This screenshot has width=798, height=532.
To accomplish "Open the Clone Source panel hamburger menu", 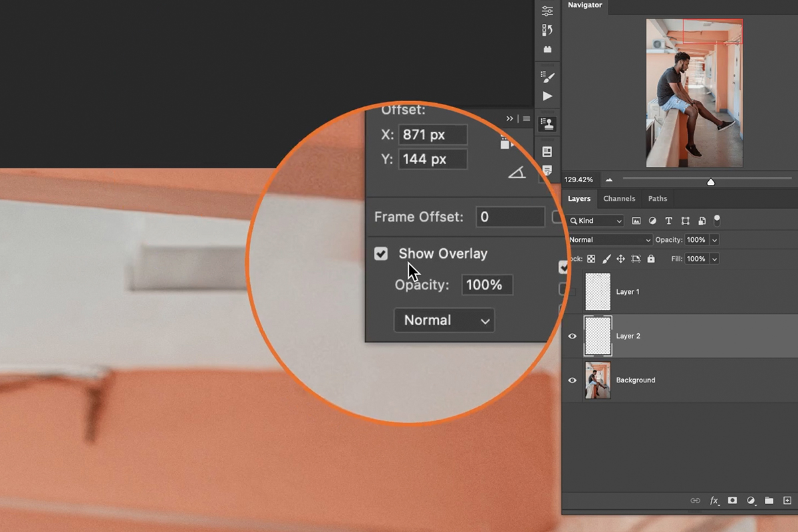I will [527, 118].
